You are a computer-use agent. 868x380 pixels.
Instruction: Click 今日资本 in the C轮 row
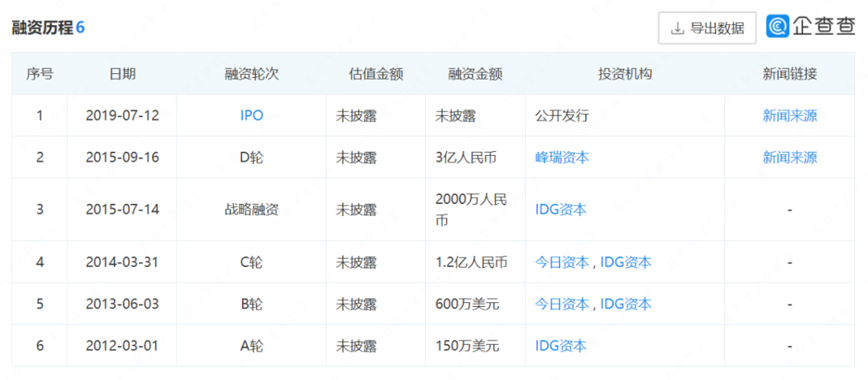[562, 262]
